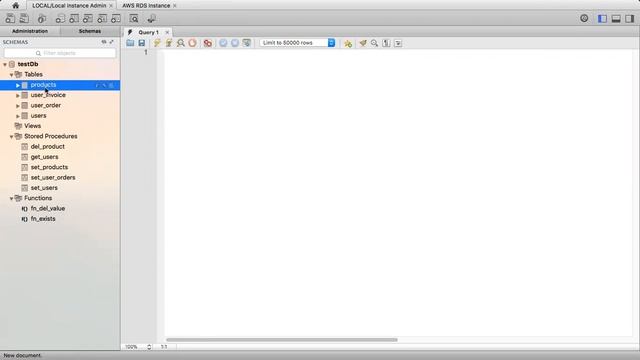
Task: Beautify the SQL with the broom icon
Action: (363, 43)
